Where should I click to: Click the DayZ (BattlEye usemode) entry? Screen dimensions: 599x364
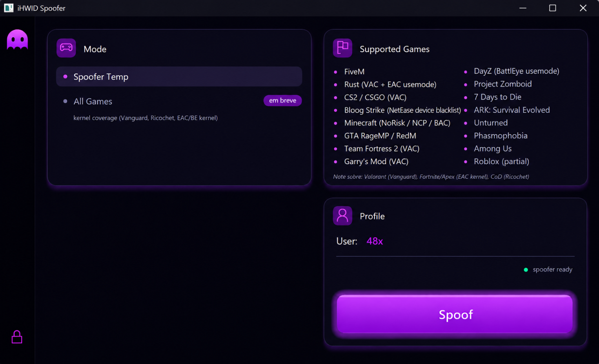pyautogui.click(x=516, y=71)
